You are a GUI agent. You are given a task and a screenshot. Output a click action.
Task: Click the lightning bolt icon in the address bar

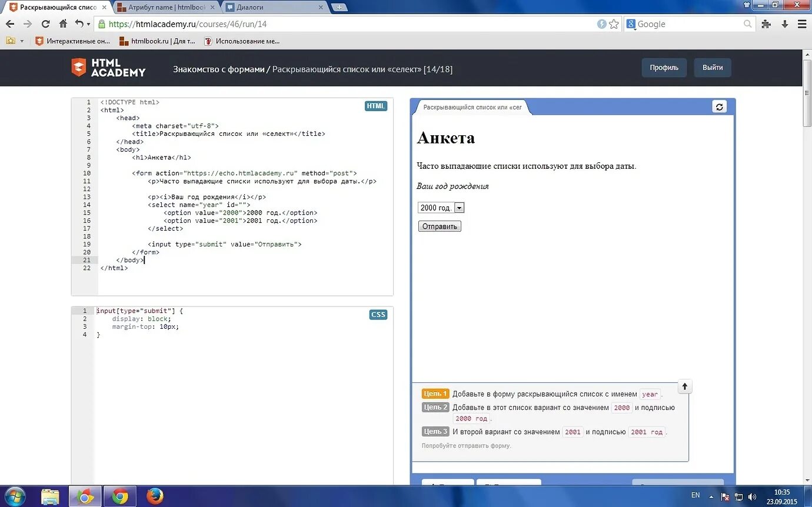(601, 24)
